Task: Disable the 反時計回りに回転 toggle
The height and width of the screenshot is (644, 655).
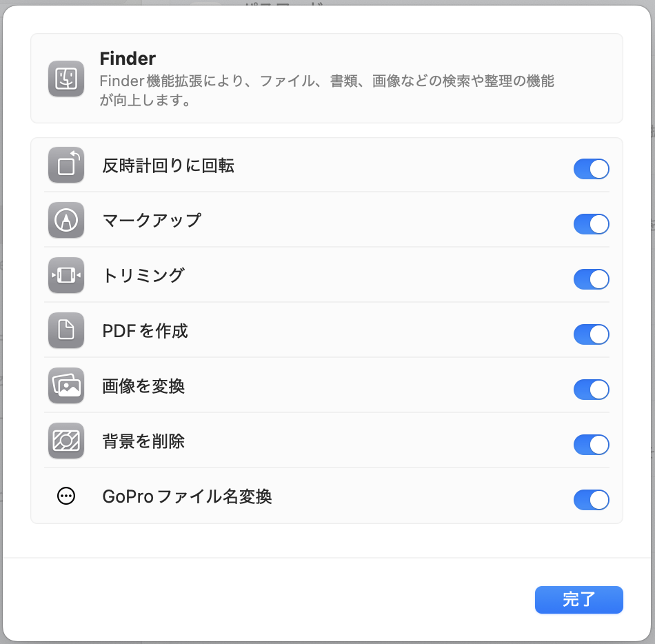Action: click(x=591, y=169)
